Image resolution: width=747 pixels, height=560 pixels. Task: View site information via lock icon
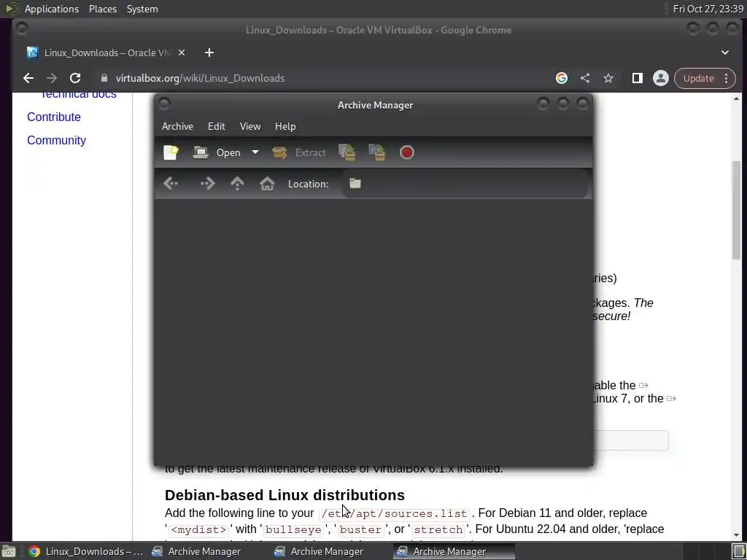click(104, 78)
